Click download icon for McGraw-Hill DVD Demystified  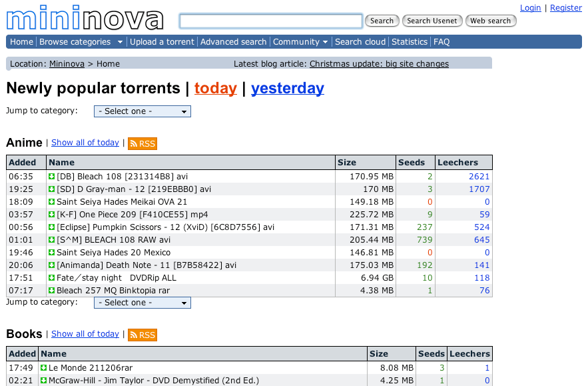click(44, 381)
